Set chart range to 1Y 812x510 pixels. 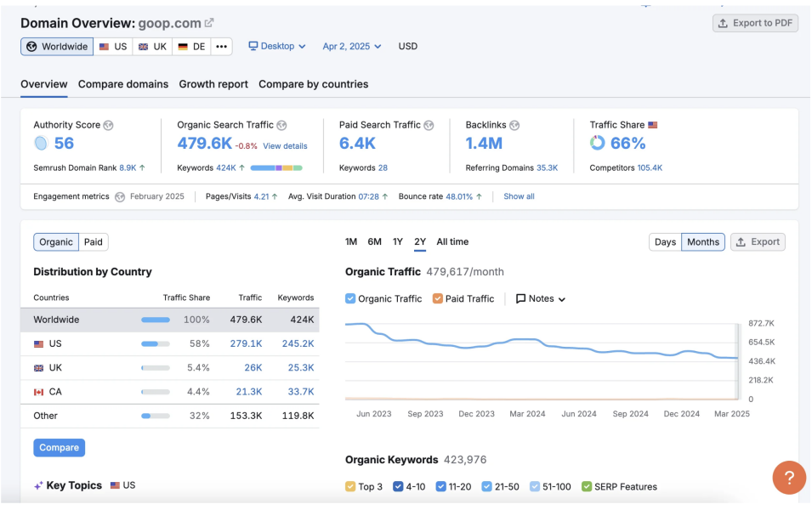[398, 241]
